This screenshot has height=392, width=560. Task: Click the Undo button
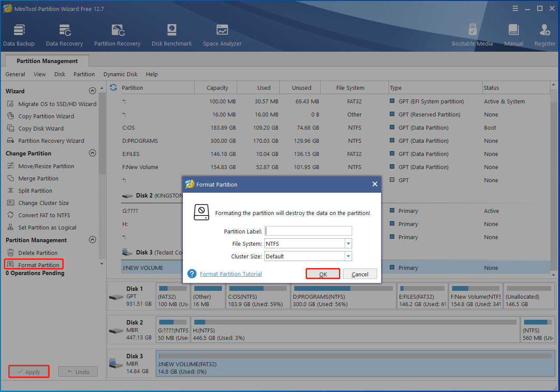(x=78, y=372)
